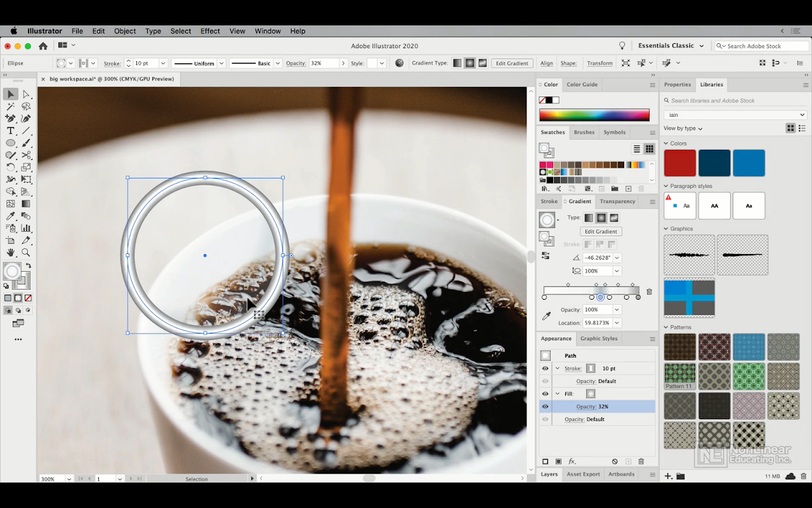
Task: Select the red color swatch in Libraries
Action: tap(680, 163)
